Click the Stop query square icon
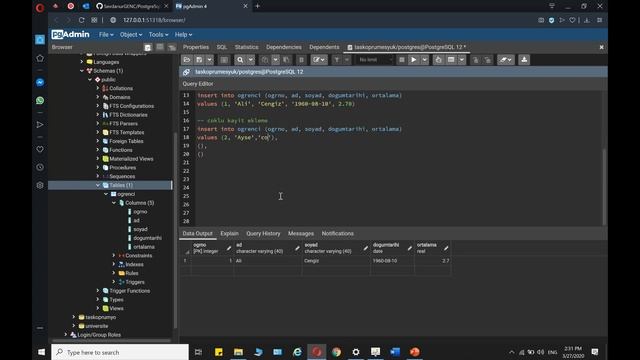This screenshot has height=360, width=640. pyautogui.click(x=402, y=60)
